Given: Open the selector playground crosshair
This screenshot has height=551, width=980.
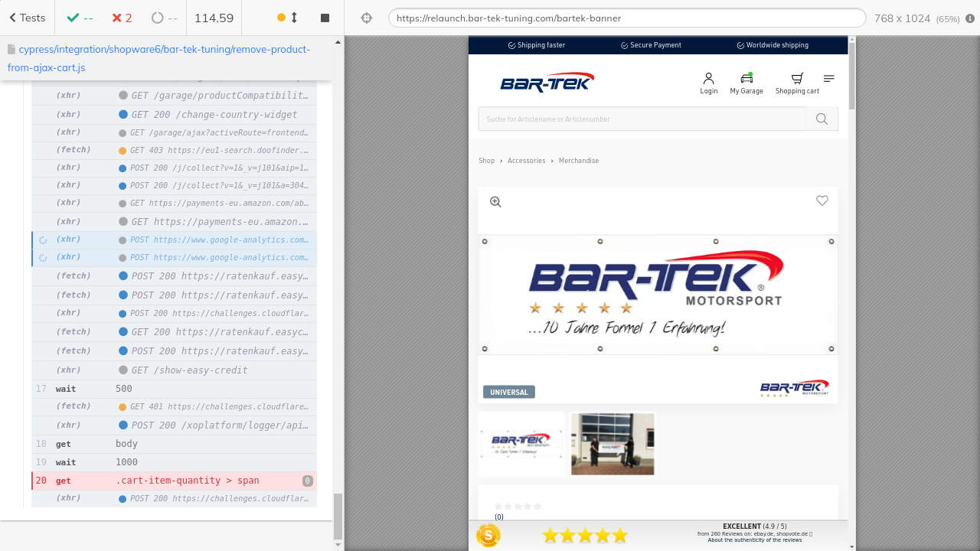Looking at the screenshot, I should [x=367, y=18].
